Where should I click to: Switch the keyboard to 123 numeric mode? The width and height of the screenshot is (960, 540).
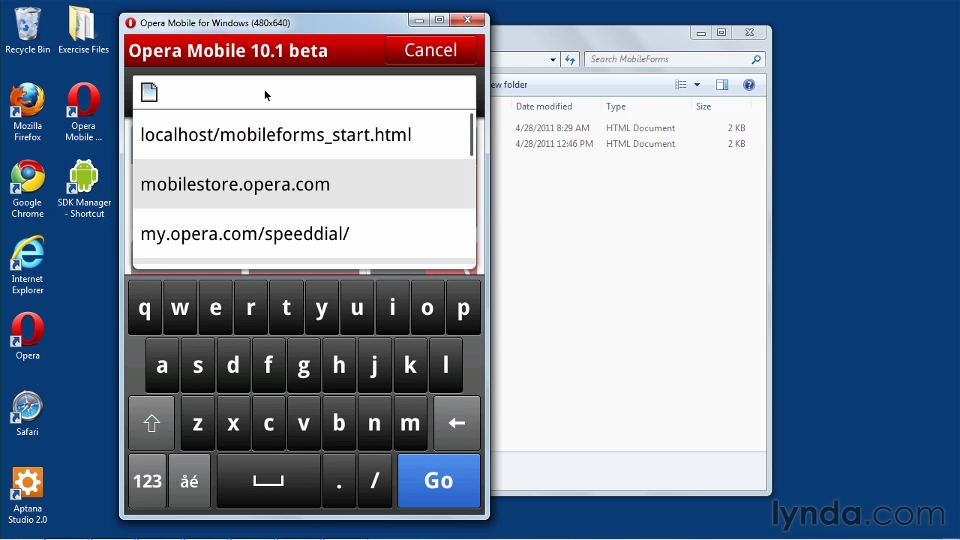[x=148, y=481]
